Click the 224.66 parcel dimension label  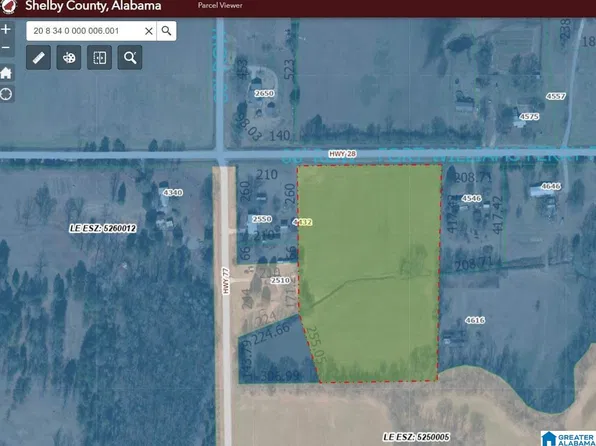[x=271, y=334]
